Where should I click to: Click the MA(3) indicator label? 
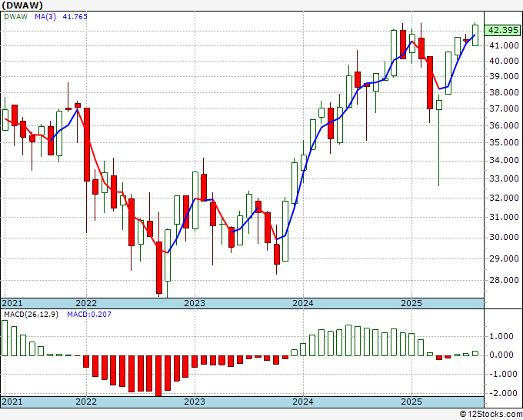[45, 17]
